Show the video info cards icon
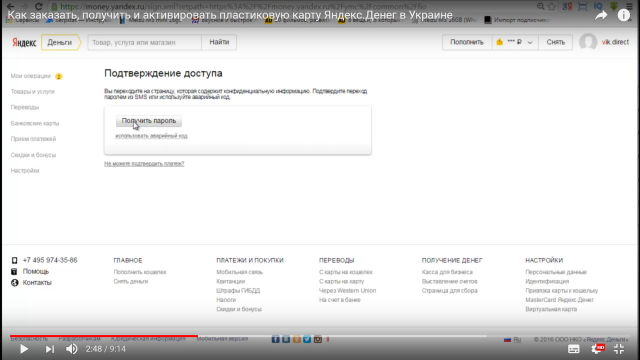Image resolution: width=640 pixels, height=360 pixels. (623, 15)
